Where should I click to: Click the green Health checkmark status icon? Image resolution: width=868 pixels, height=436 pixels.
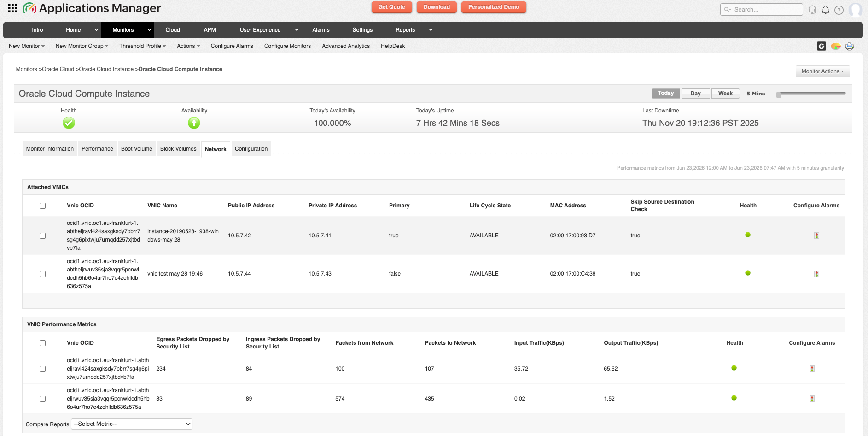click(x=69, y=123)
